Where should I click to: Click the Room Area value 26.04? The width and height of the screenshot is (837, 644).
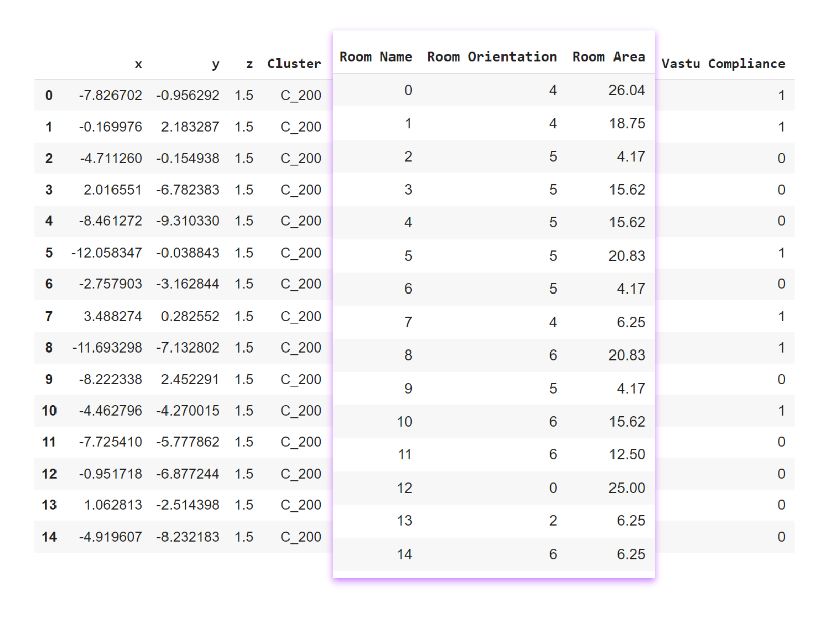627,90
